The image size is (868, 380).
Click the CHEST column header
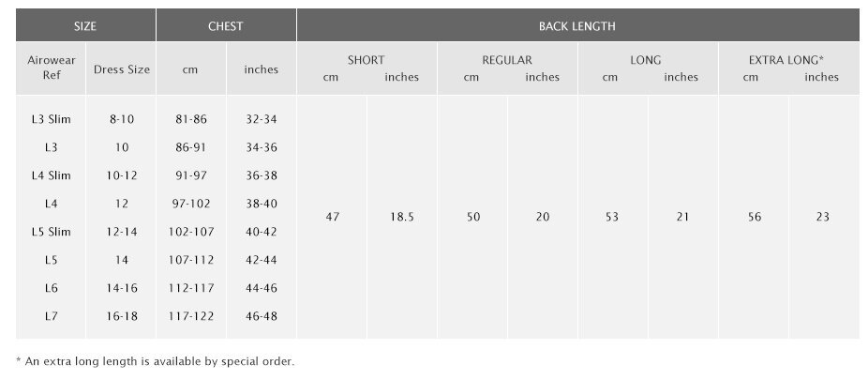point(226,25)
